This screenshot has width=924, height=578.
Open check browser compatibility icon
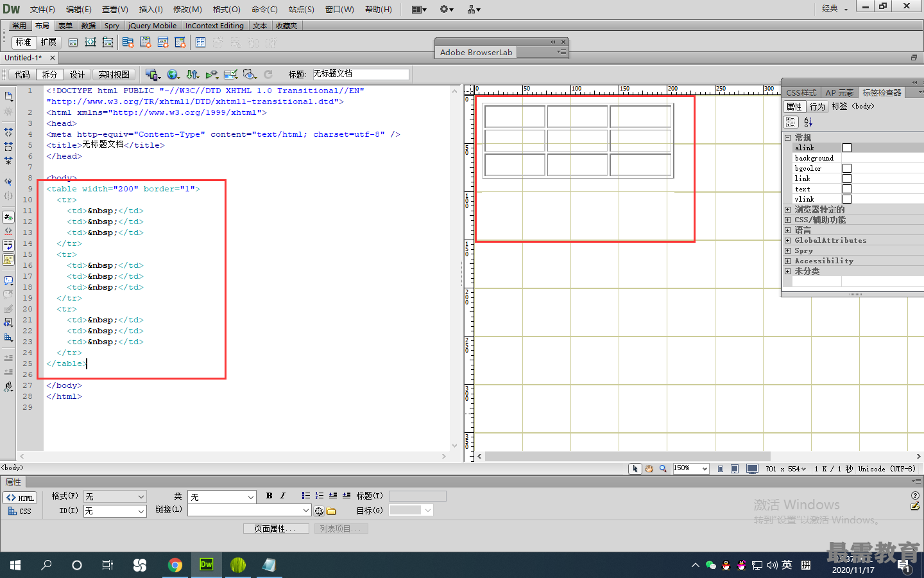231,74
